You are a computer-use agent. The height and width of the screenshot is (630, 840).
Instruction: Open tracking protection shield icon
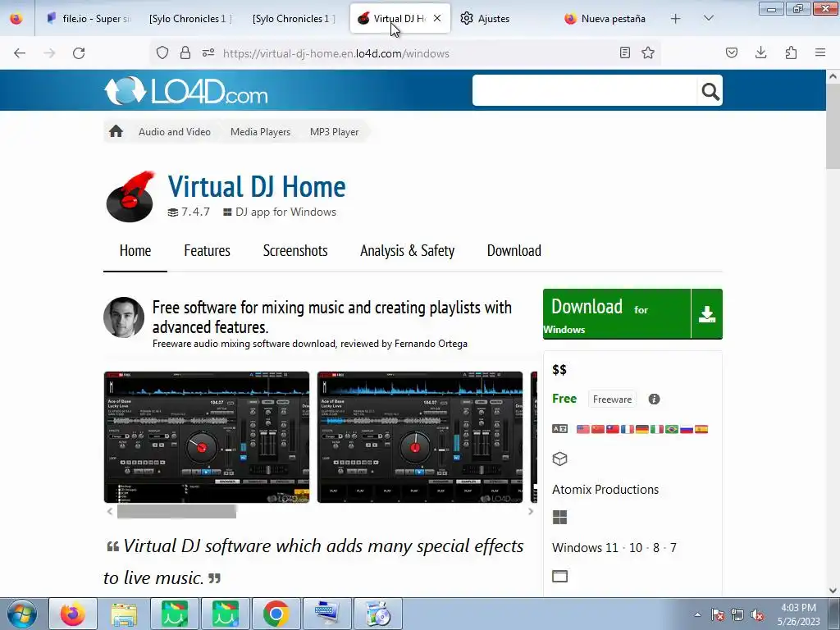point(162,53)
